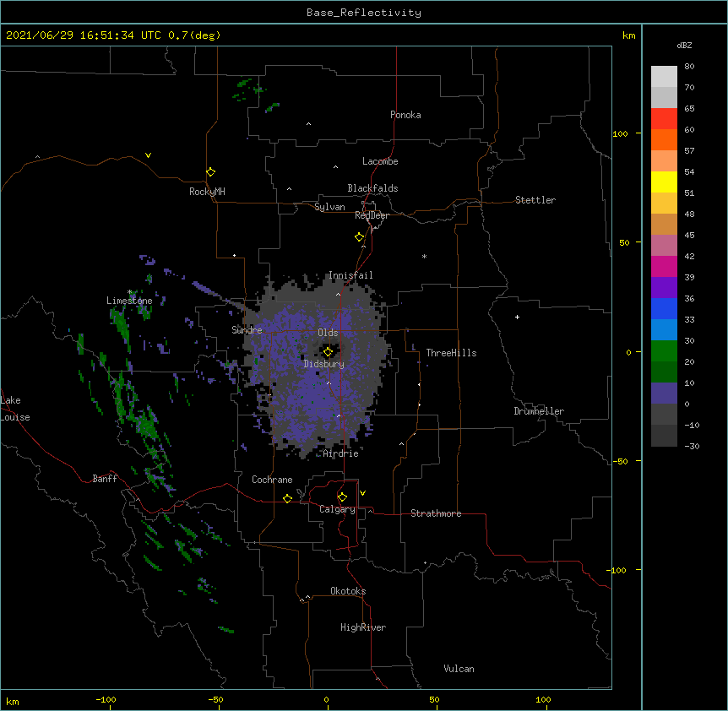Click the Airdrie city label
Image resolution: width=728 pixels, height=711 pixels.
pyautogui.click(x=340, y=453)
